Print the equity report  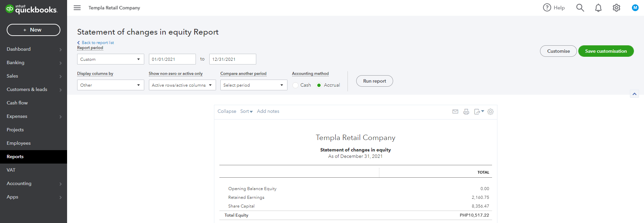(466, 111)
